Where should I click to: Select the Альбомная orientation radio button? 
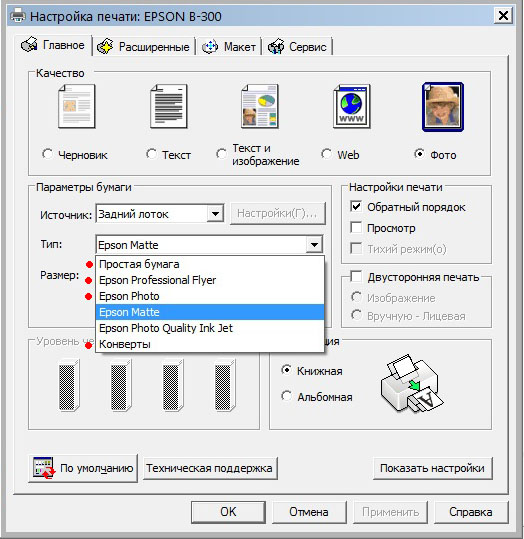click(x=286, y=396)
